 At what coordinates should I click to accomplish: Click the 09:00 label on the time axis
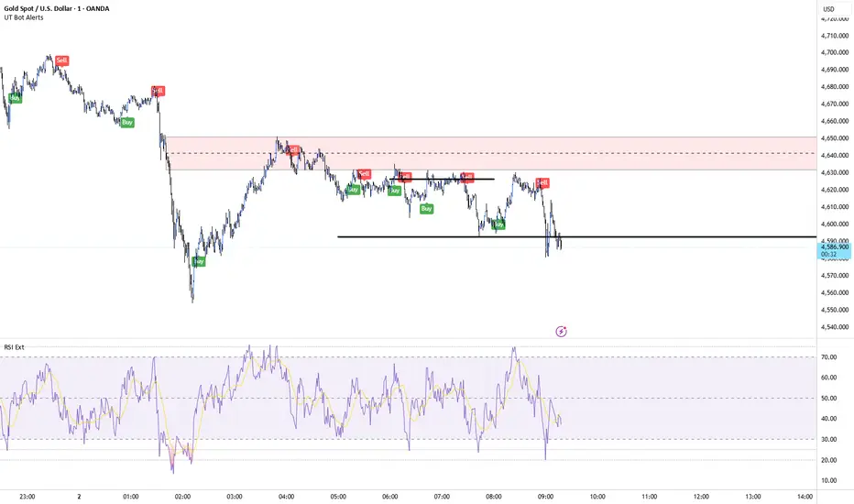pyautogui.click(x=546, y=497)
